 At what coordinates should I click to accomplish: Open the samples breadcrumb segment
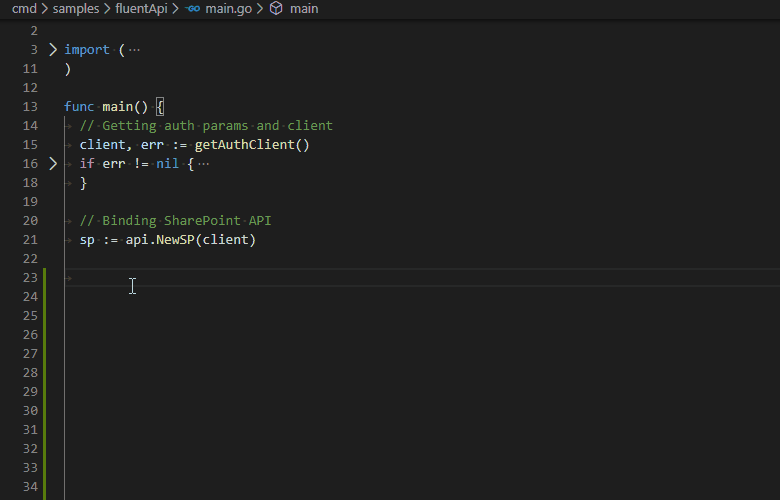coord(76,8)
